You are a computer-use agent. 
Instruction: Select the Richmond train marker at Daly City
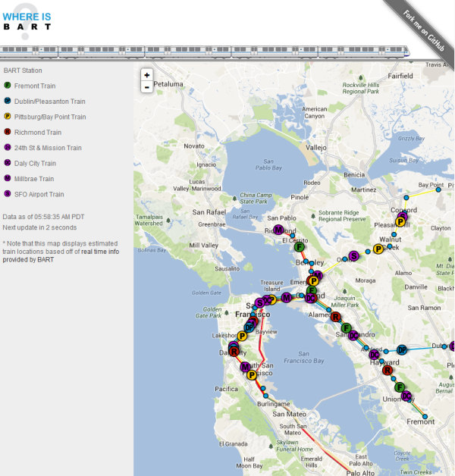pos(234,352)
